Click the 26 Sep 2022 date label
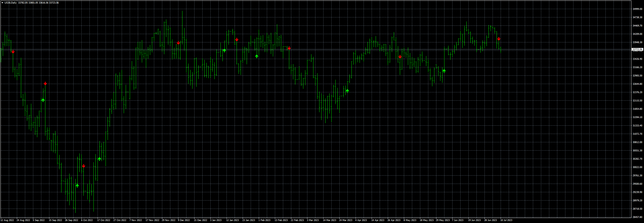This screenshot has width=644, height=223. [72, 220]
